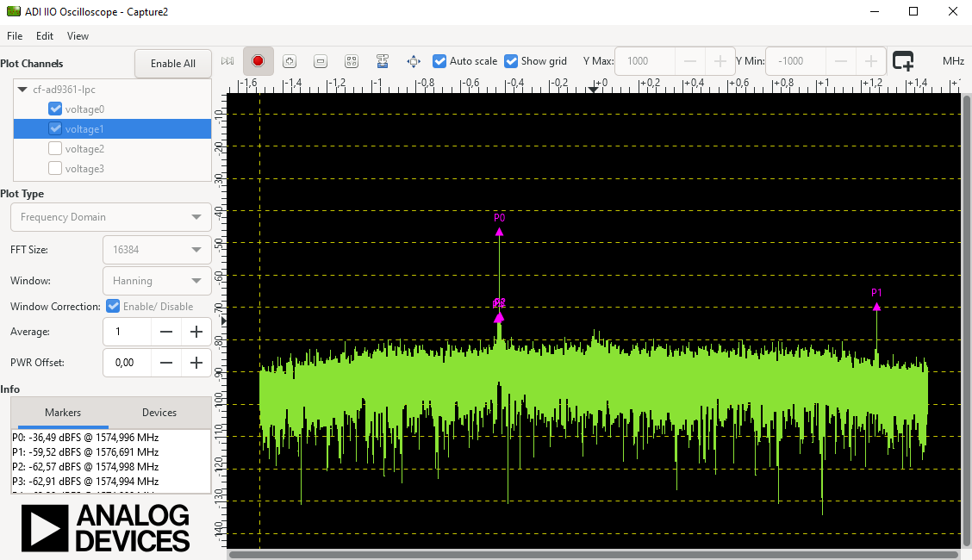The height and width of the screenshot is (560, 972).
Task: Collapse the cf-ad9361-lpc device tree
Action: (x=22, y=90)
